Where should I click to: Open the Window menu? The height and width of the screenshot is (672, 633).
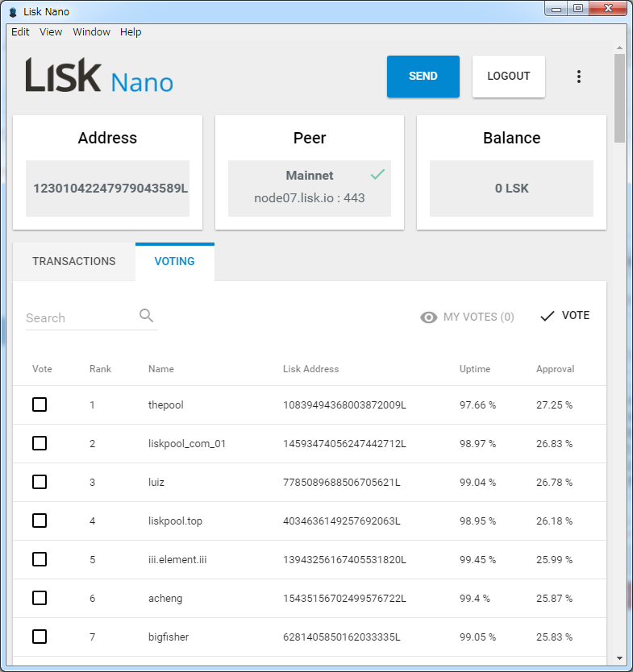[91, 32]
